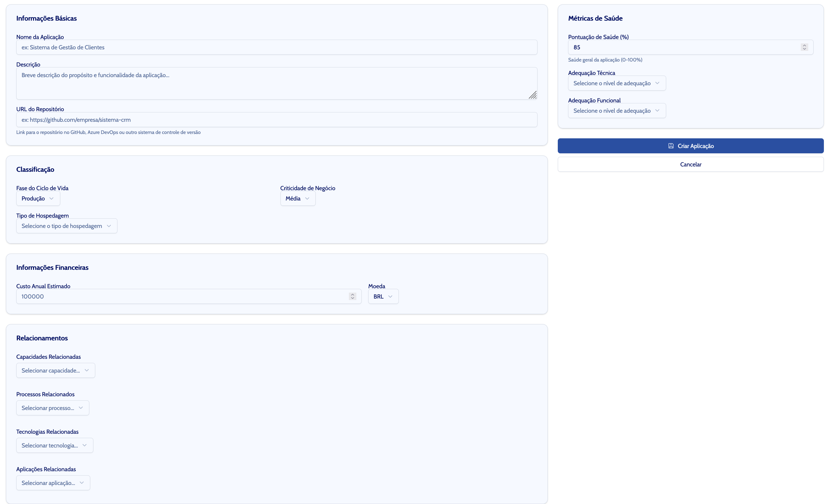827x504 pixels.
Task: Open the Selecionar tecnologia dropdown
Action: 54,446
